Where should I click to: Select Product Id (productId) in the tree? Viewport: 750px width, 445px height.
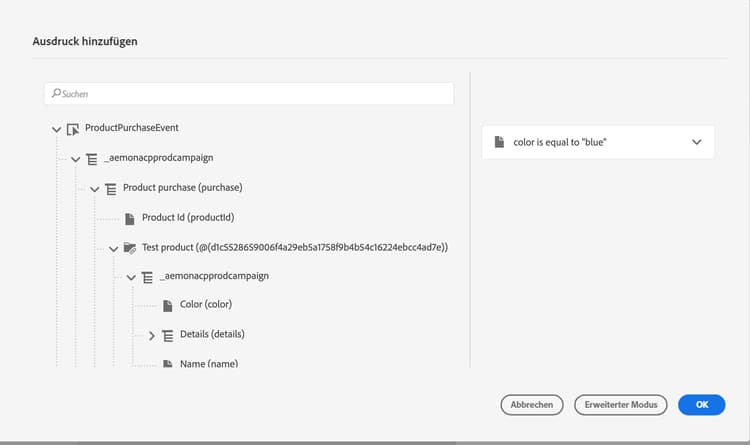188,218
